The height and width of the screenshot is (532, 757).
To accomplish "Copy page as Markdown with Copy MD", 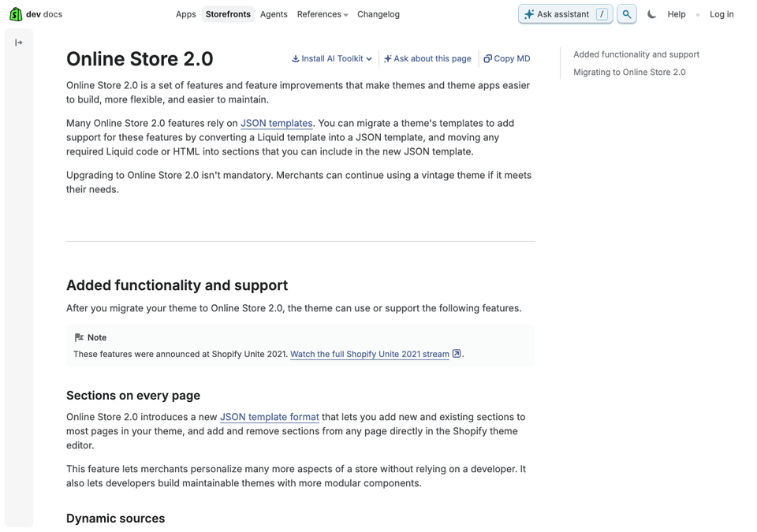I will pos(506,58).
